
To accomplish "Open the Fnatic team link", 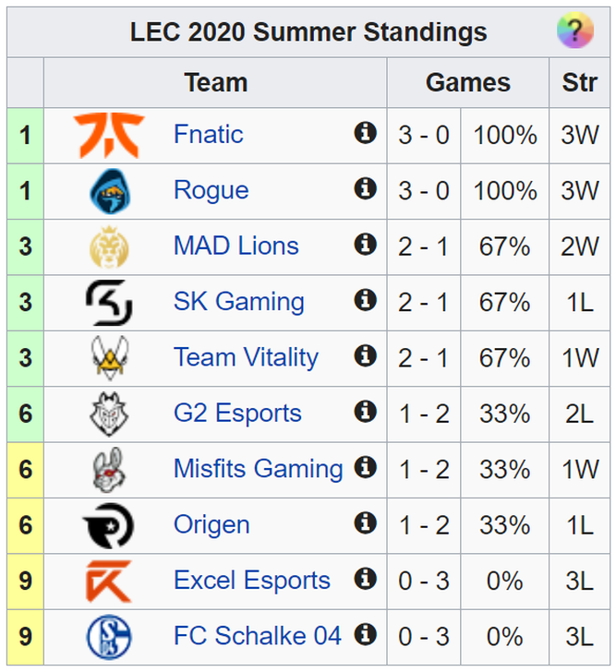I will pyautogui.click(x=209, y=134).
